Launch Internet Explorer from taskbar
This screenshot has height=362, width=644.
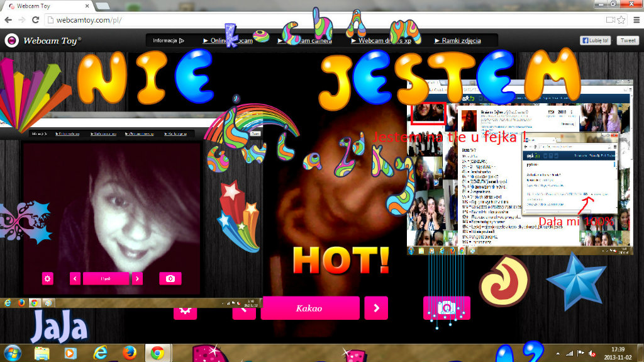click(100, 353)
